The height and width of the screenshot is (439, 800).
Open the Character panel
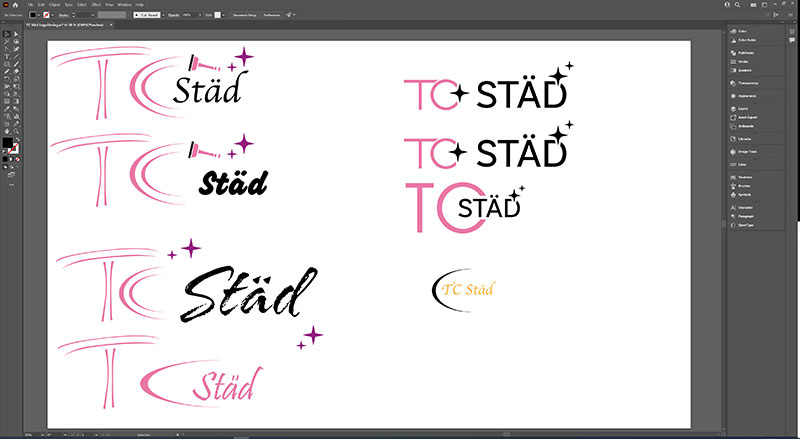[742, 208]
